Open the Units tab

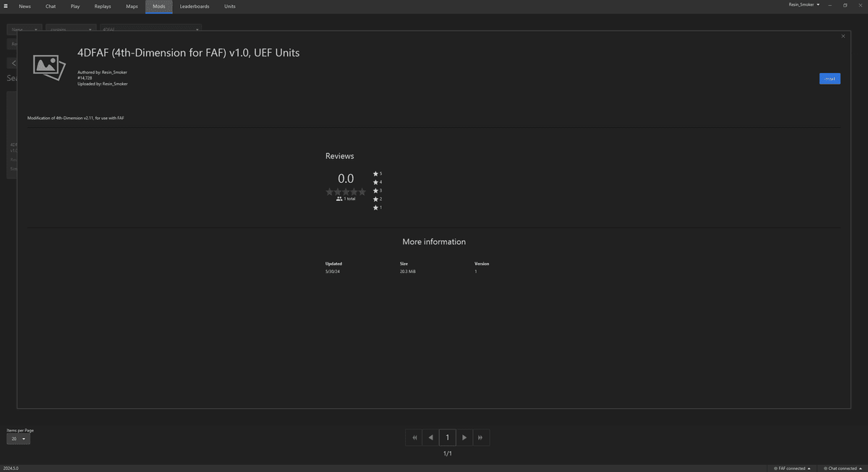tap(229, 7)
